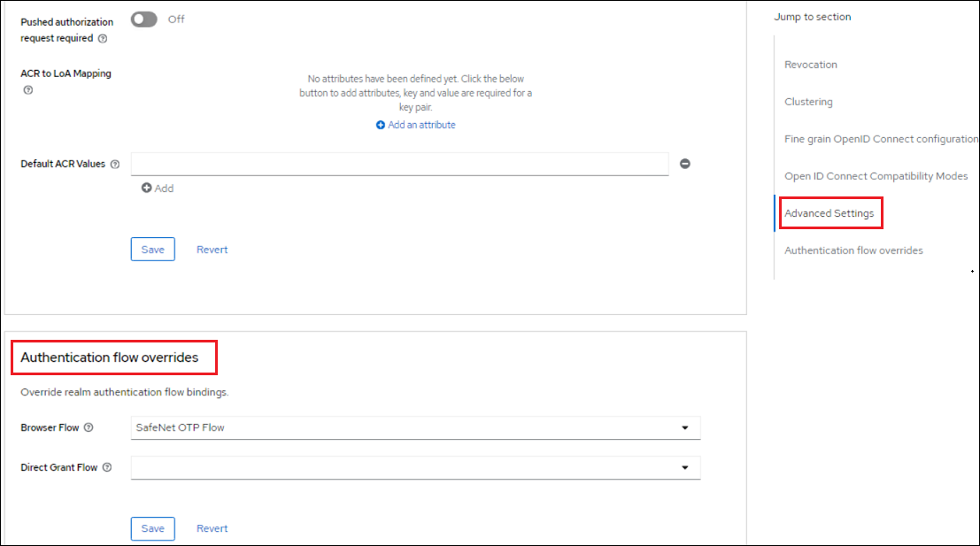Click help icon under ACR to LoA Mapping
Screen dimensions: 980x546
click(27, 90)
